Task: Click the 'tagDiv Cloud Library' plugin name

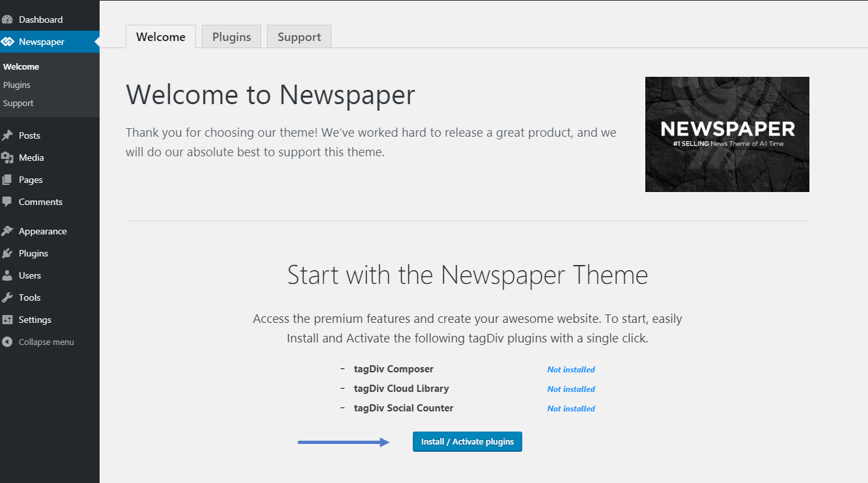Action: tap(402, 389)
